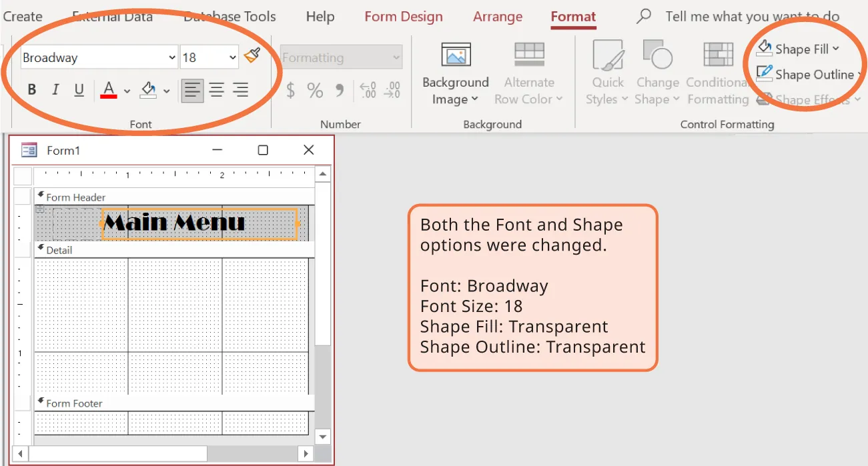This screenshot has width=868, height=466.
Task: Open the Form Design tab
Action: click(403, 16)
